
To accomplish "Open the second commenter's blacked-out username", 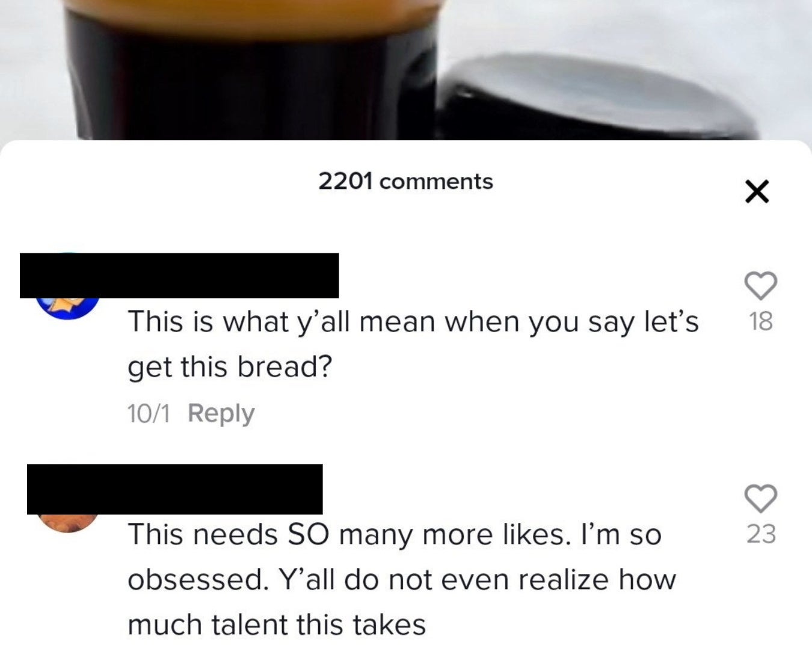I will pos(175,489).
